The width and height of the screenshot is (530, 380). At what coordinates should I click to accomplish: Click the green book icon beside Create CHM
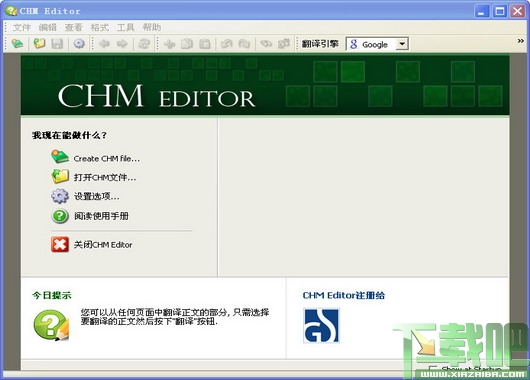click(60, 157)
